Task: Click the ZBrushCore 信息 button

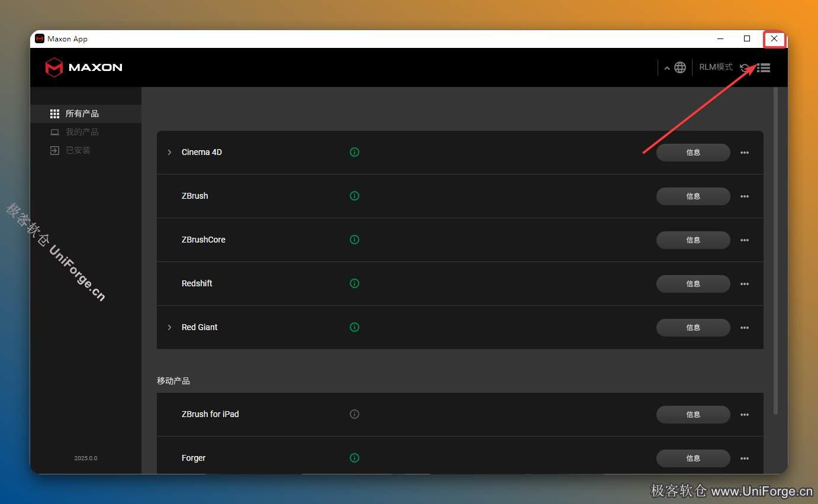Action: tap(693, 240)
